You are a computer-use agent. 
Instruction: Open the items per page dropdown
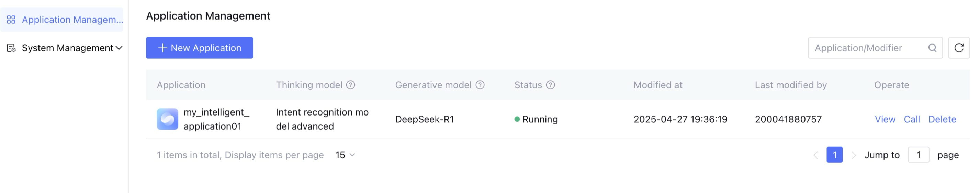coord(345,155)
